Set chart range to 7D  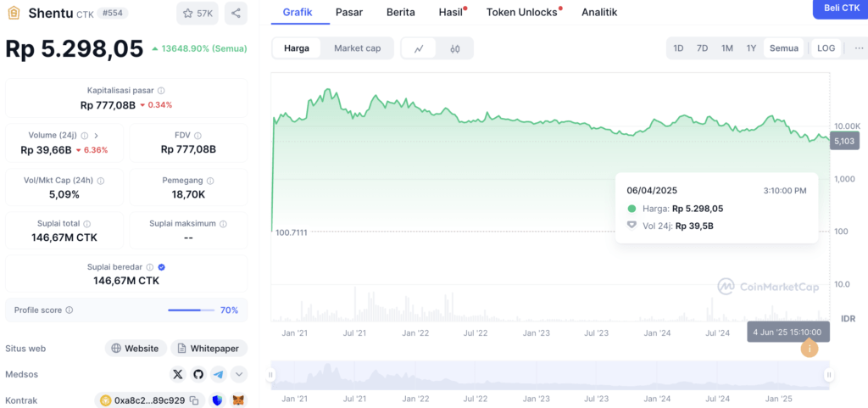702,48
